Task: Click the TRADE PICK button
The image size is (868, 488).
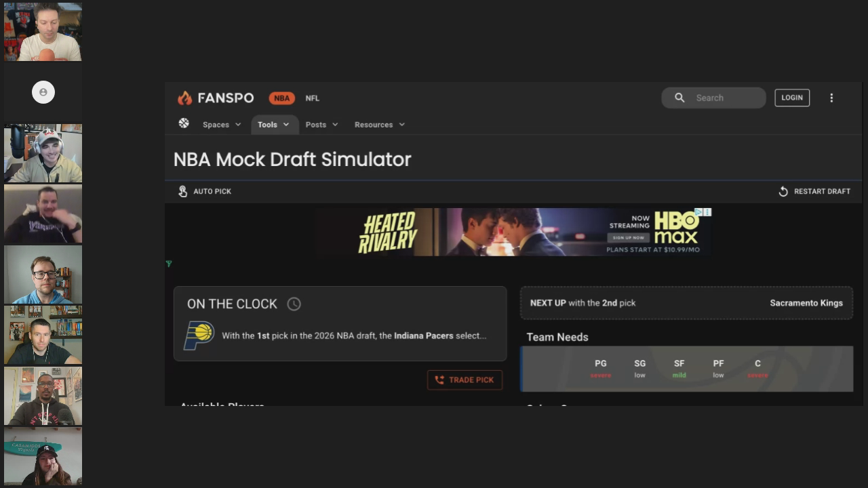Action: (x=465, y=380)
